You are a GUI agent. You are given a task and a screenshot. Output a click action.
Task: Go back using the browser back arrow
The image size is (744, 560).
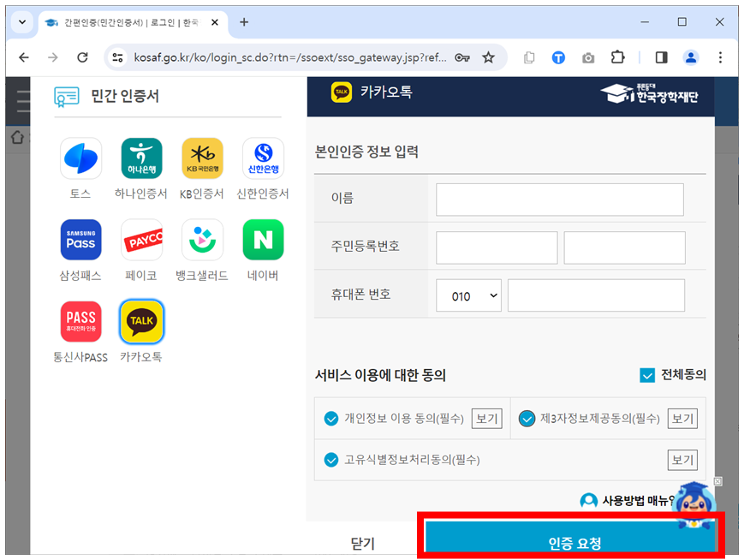pyautogui.click(x=24, y=57)
